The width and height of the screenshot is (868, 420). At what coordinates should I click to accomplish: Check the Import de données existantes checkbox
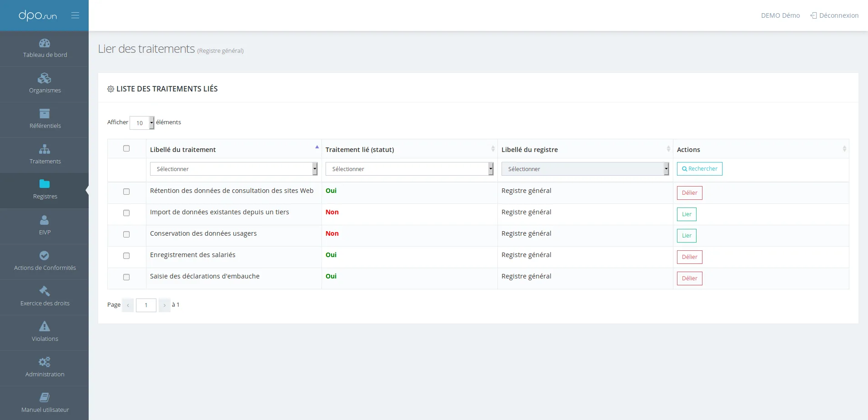coord(126,213)
